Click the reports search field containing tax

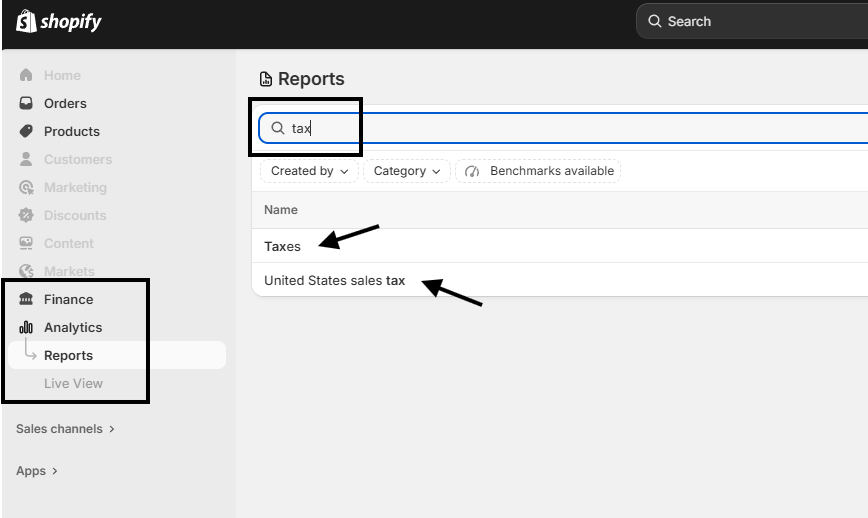560,128
